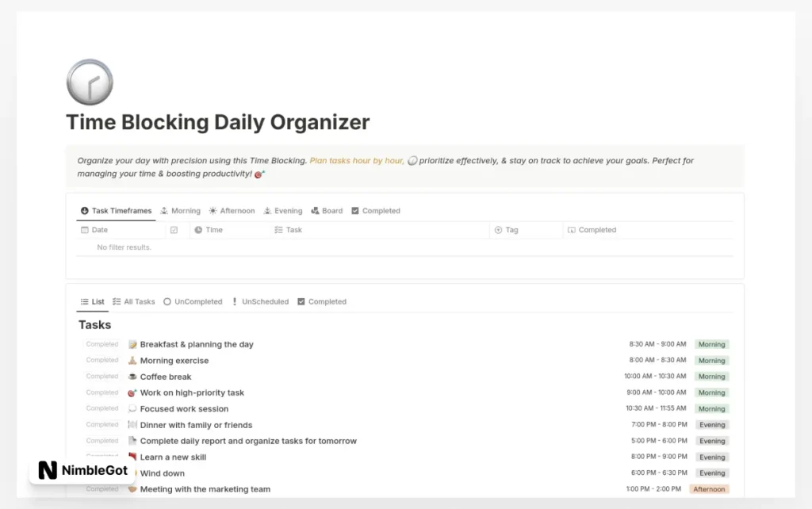Switch to the All Tasks tab
Viewport: 812px width, 509px height.
[x=133, y=301]
